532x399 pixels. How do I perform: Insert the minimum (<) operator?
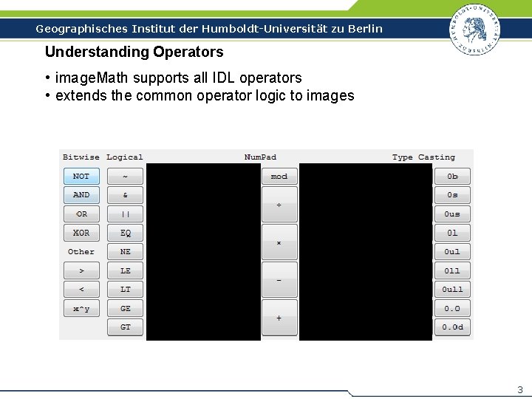(81, 290)
